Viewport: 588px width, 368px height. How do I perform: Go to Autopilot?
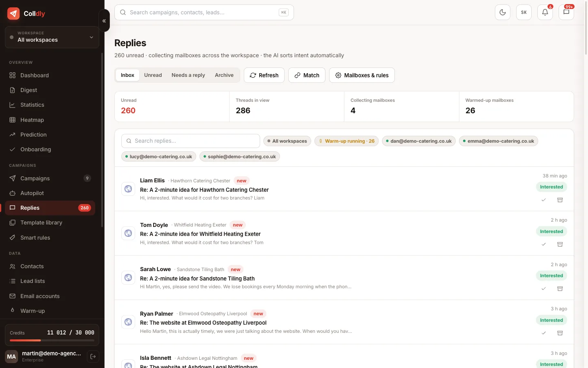[x=50, y=193]
